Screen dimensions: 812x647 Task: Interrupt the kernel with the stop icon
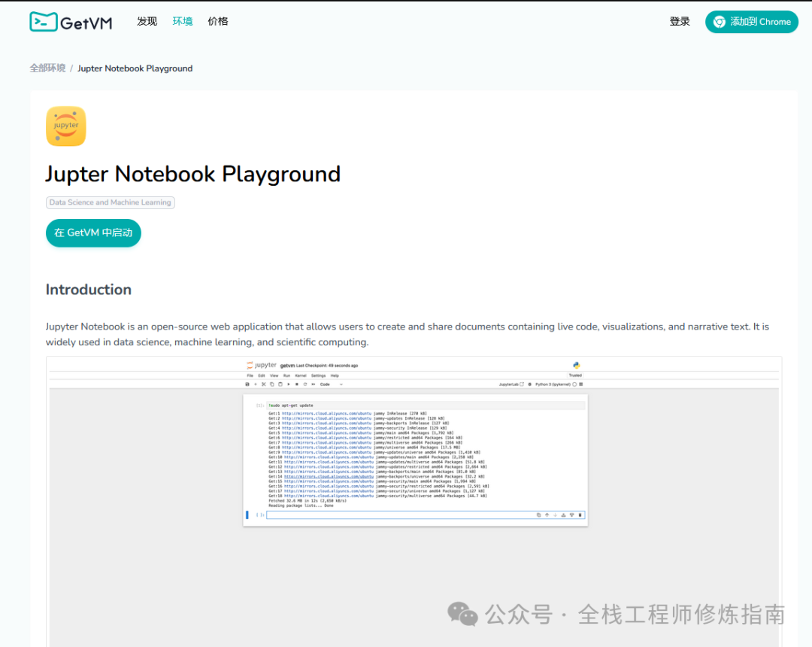tap(297, 384)
